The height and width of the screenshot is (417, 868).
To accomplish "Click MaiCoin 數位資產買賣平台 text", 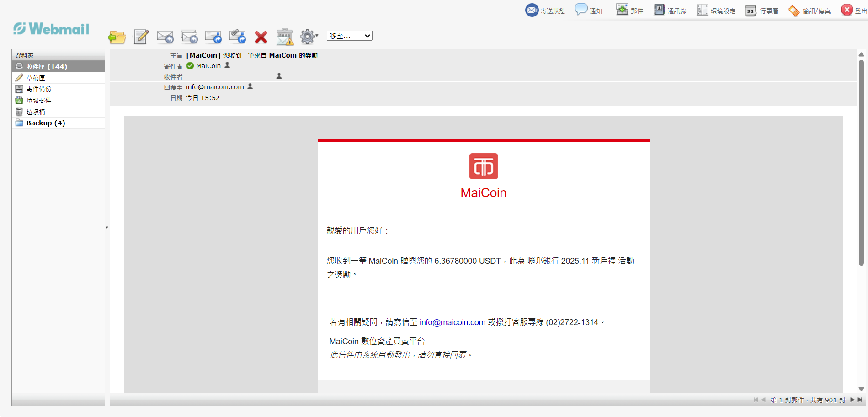I will click(377, 342).
